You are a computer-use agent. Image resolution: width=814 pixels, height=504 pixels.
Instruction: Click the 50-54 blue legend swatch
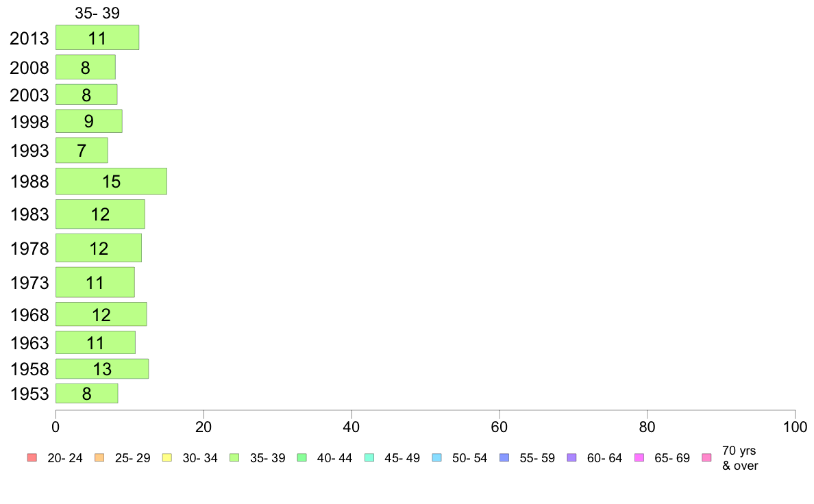(x=436, y=457)
